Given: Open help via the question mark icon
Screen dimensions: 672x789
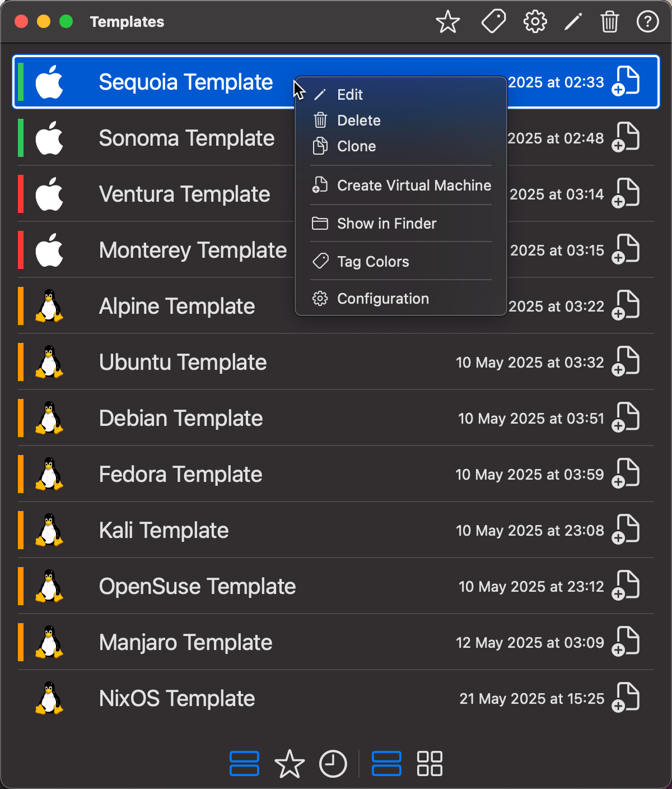Looking at the screenshot, I should coord(647,22).
